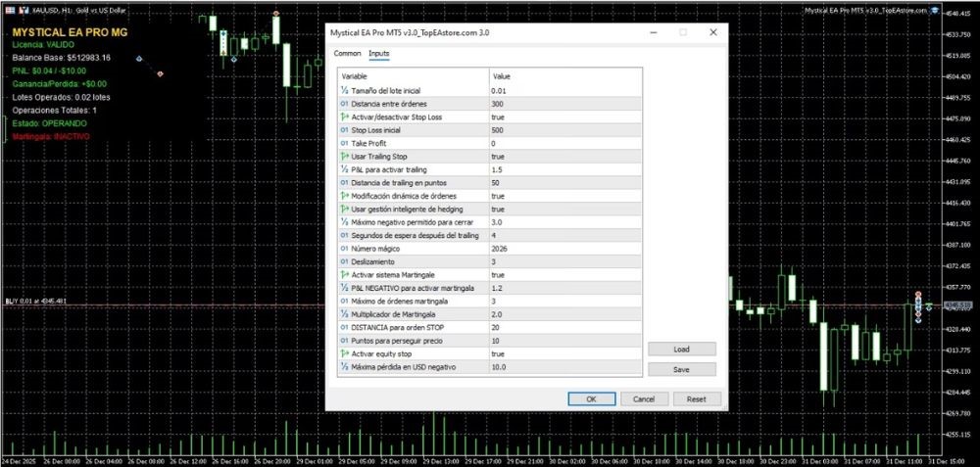Image resolution: width=980 pixels, height=467 pixels.
Task: Click the arrow icon beside Activar equity stop
Action: click(344, 353)
